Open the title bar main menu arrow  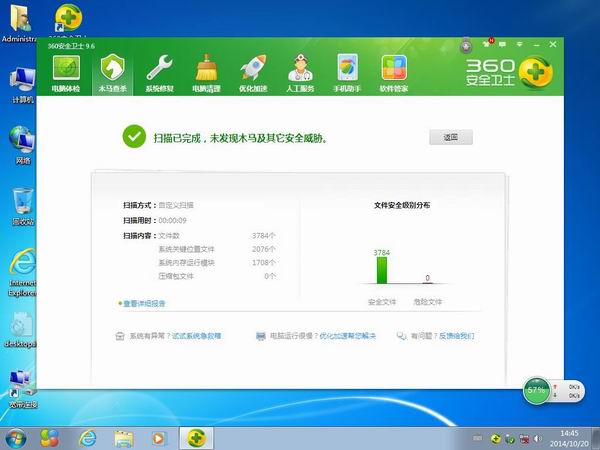coord(519,45)
